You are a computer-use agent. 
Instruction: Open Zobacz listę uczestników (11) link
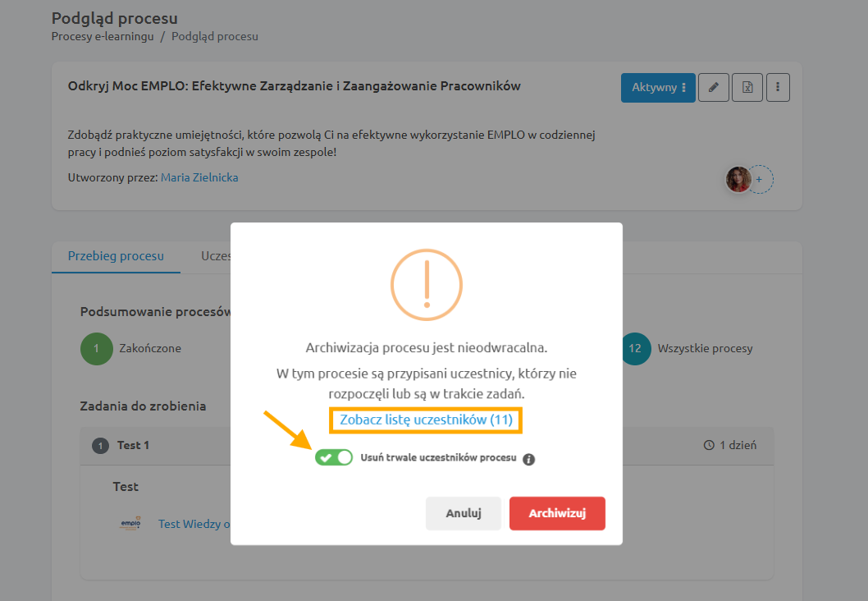[x=426, y=420]
